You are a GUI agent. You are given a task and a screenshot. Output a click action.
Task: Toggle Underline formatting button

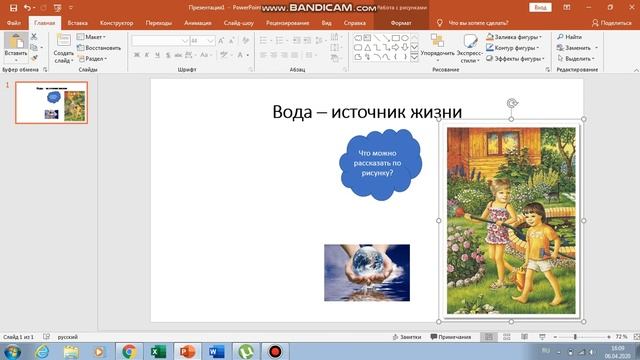157,55
